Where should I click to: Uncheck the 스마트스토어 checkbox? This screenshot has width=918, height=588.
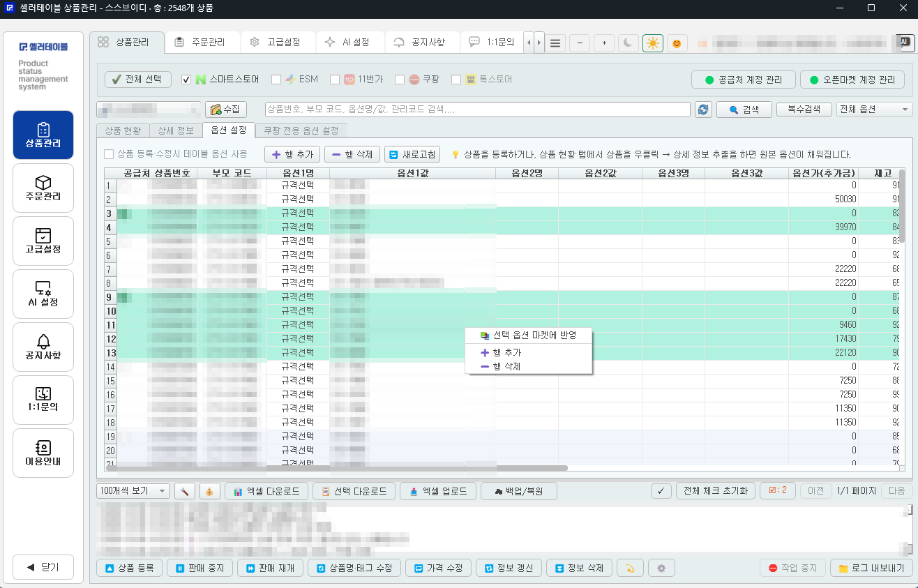coord(186,80)
